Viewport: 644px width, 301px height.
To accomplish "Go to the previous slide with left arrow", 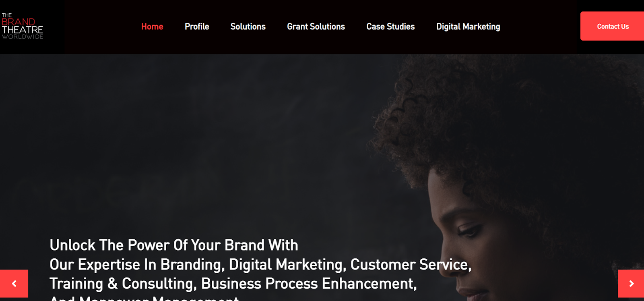I will tap(14, 284).
